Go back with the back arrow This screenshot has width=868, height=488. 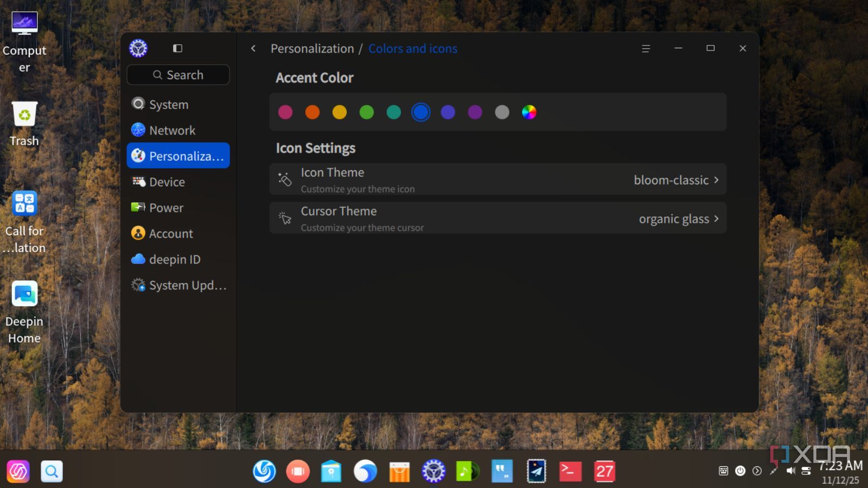(253, 48)
